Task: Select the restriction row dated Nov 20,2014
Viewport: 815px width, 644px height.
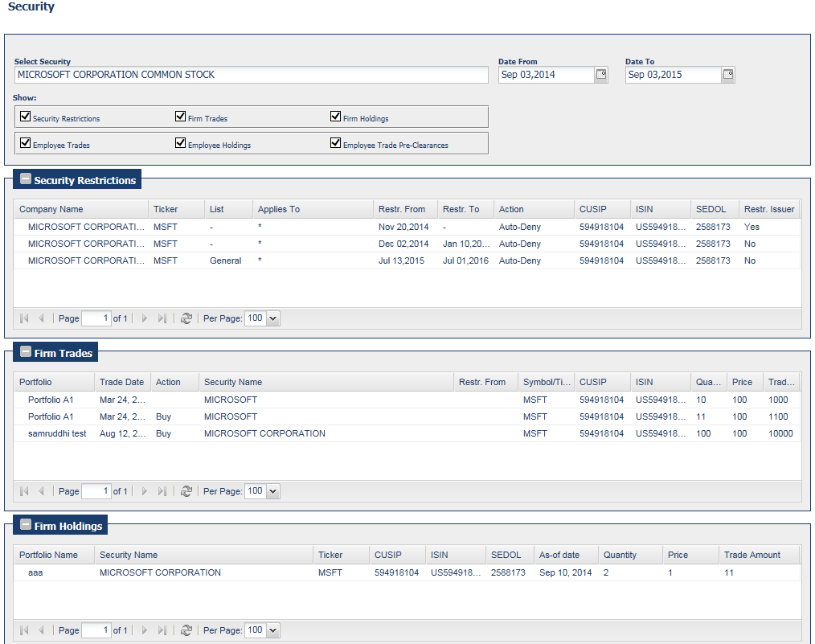Action: (x=407, y=228)
